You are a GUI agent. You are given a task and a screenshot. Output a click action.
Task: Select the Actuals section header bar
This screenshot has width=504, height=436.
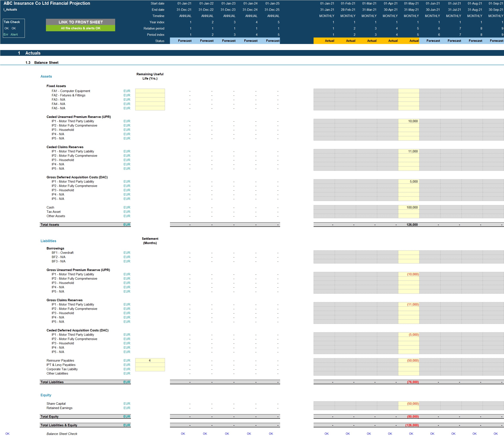252,53
